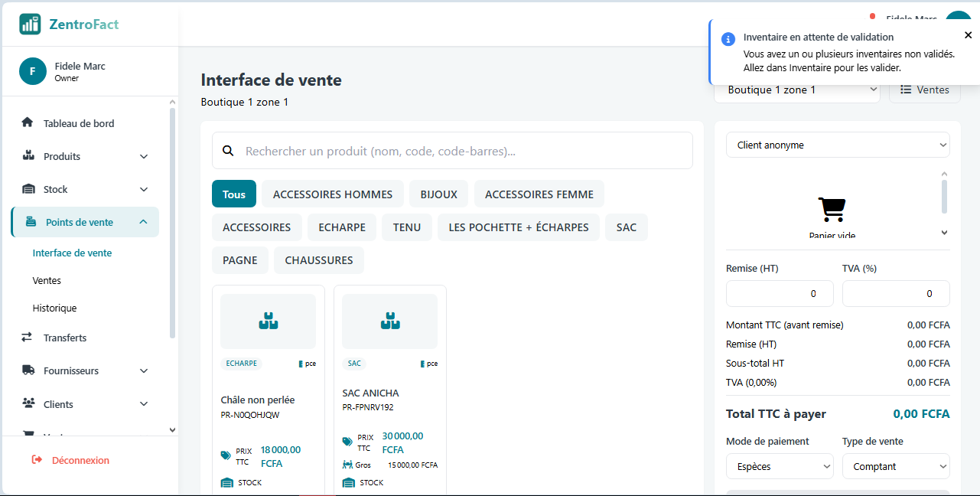Click the ZentroFact logo icon
This screenshot has height=496, width=980.
[30, 24]
